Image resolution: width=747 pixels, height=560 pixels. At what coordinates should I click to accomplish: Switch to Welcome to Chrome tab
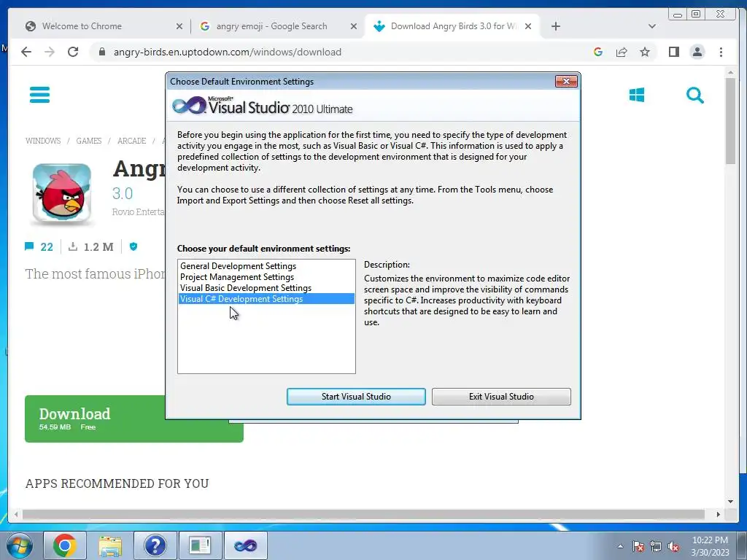(102, 26)
